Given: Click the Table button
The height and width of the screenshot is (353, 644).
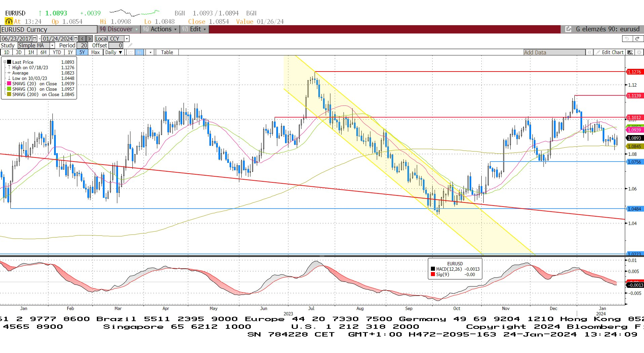Looking at the screenshot, I should click(167, 52).
